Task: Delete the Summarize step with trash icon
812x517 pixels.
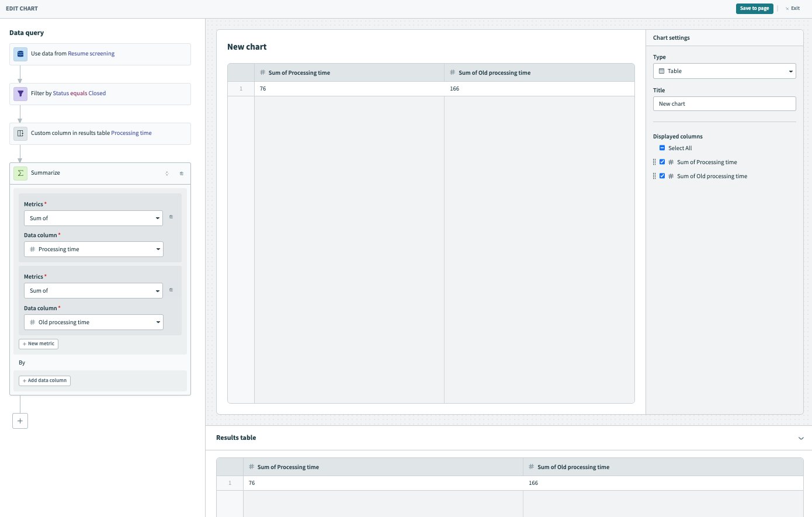Action: tap(182, 174)
